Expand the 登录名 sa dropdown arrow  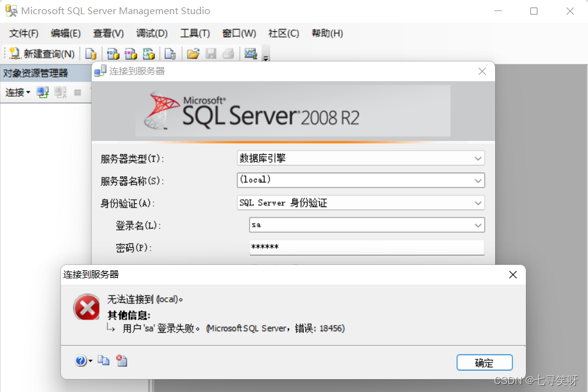pos(478,225)
